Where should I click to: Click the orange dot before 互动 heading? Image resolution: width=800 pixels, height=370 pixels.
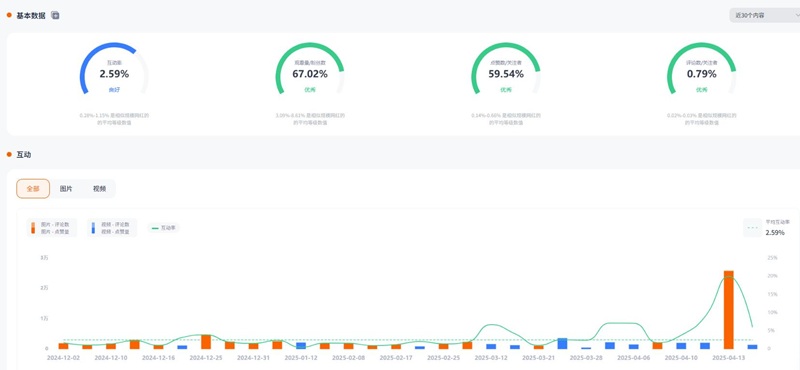coord(9,154)
